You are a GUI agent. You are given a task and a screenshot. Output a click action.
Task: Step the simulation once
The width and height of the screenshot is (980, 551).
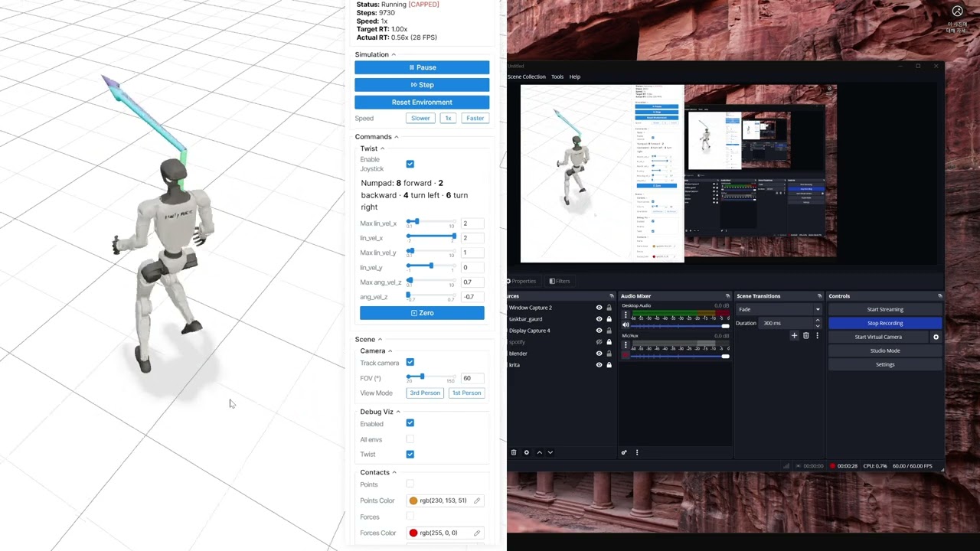coord(422,85)
